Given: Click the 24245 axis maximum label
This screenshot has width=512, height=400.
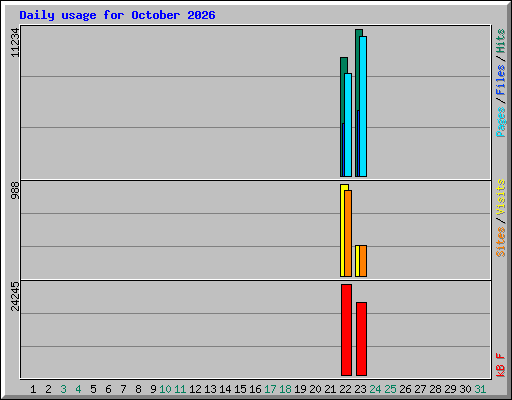Looking at the screenshot, I should click(x=15, y=296).
